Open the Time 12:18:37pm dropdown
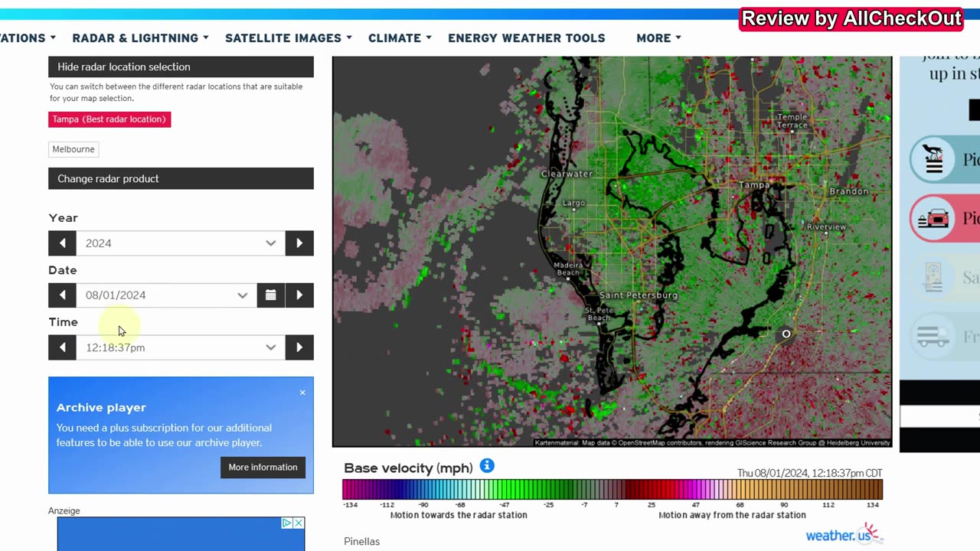This screenshot has height=551, width=980. tap(181, 347)
